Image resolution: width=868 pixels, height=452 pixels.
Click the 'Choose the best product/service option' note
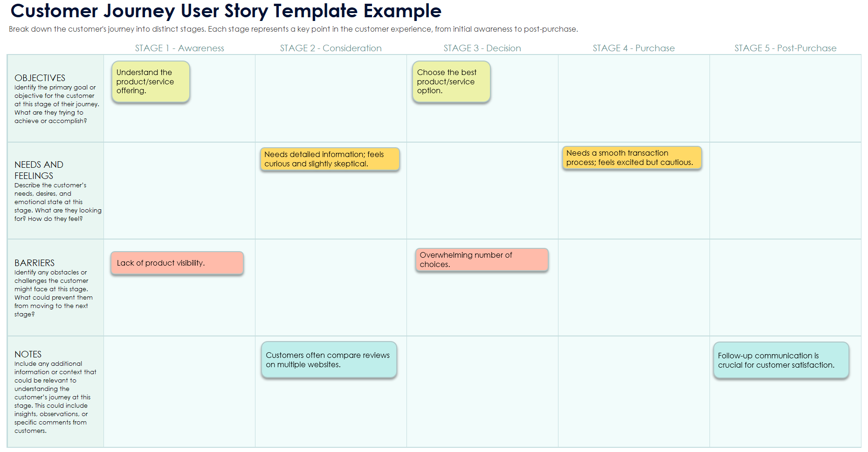451,82
